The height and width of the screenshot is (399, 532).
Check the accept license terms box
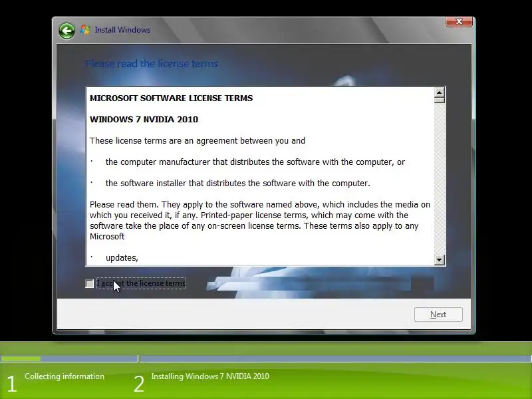[90, 284]
